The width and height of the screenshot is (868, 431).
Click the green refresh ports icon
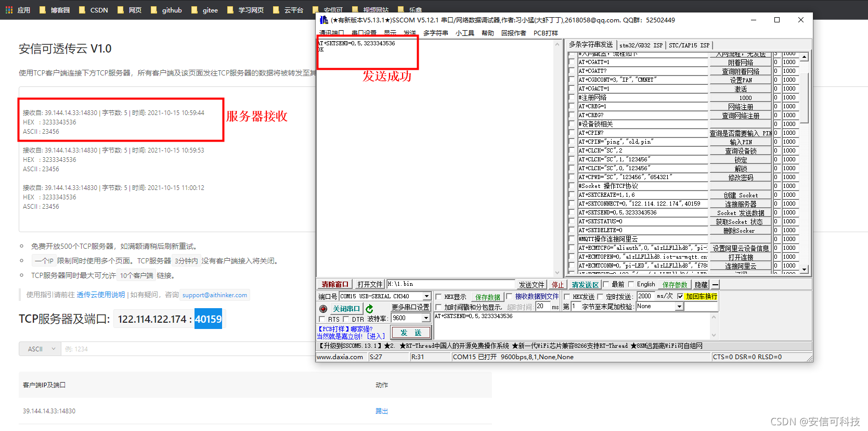[x=369, y=309]
